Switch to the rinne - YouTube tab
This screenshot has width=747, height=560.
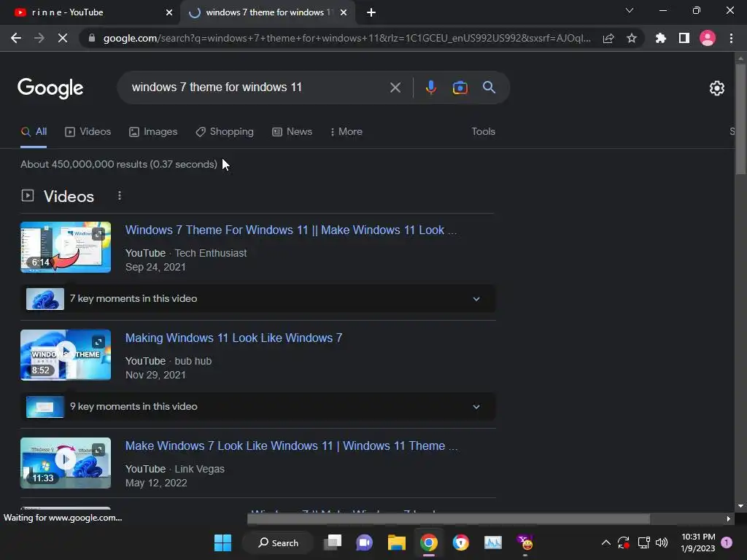tap(90, 12)
